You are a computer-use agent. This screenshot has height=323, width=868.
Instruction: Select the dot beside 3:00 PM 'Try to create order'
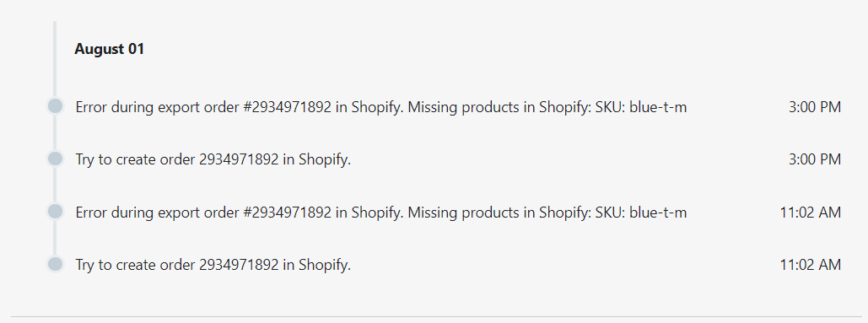[55, 159]
